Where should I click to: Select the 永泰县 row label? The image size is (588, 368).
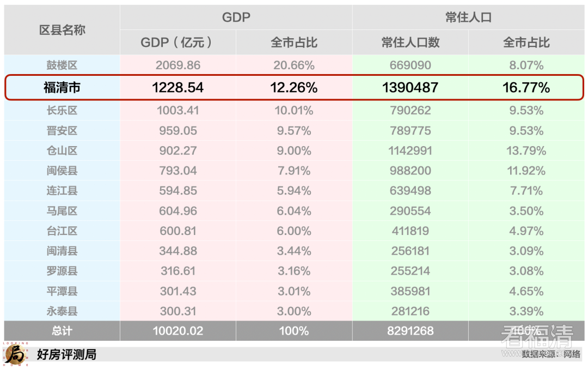[x=62, y=311]
